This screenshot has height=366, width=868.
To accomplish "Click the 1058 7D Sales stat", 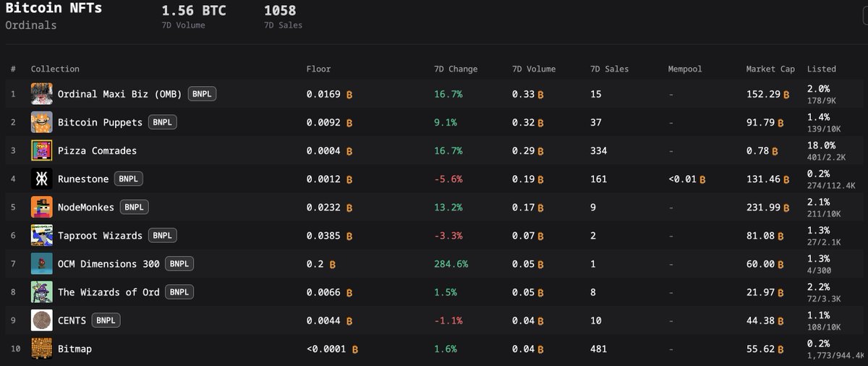I will coord(281,11).
